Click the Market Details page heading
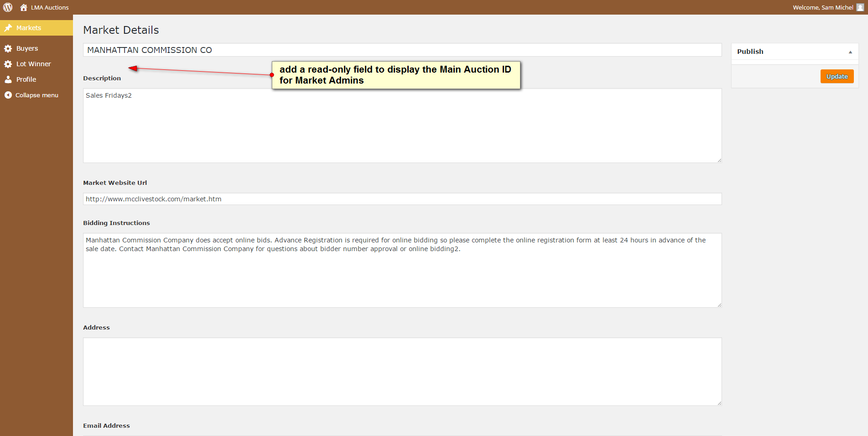Screen dimensions: 868x436 pyautogui.click(x=121, y=30)
